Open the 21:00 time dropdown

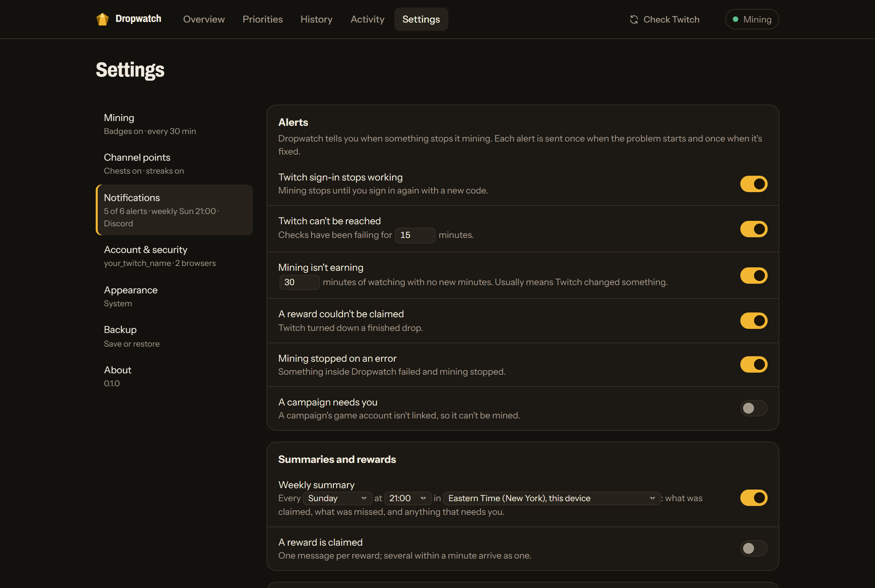click(408, 498)
